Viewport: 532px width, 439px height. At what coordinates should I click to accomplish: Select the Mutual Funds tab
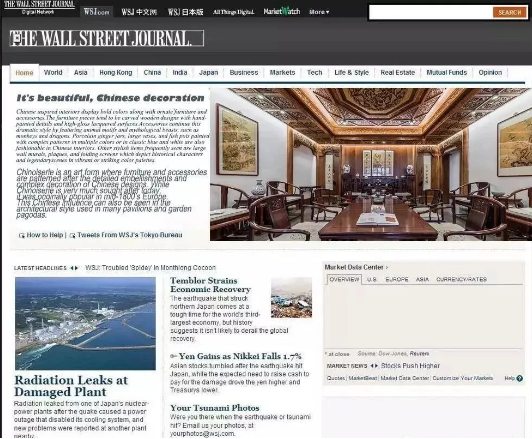pyautogui.click(x=446, y=72)
